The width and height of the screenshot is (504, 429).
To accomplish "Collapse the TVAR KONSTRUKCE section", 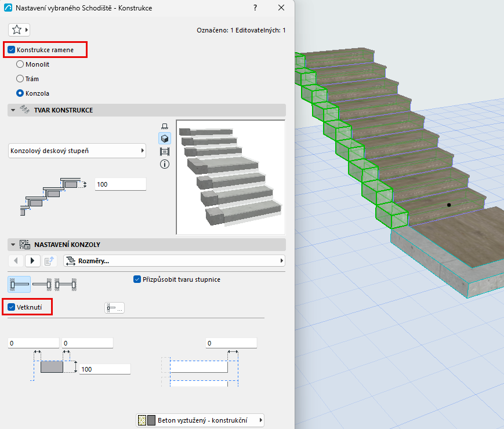I will click(x=13, y=110).
